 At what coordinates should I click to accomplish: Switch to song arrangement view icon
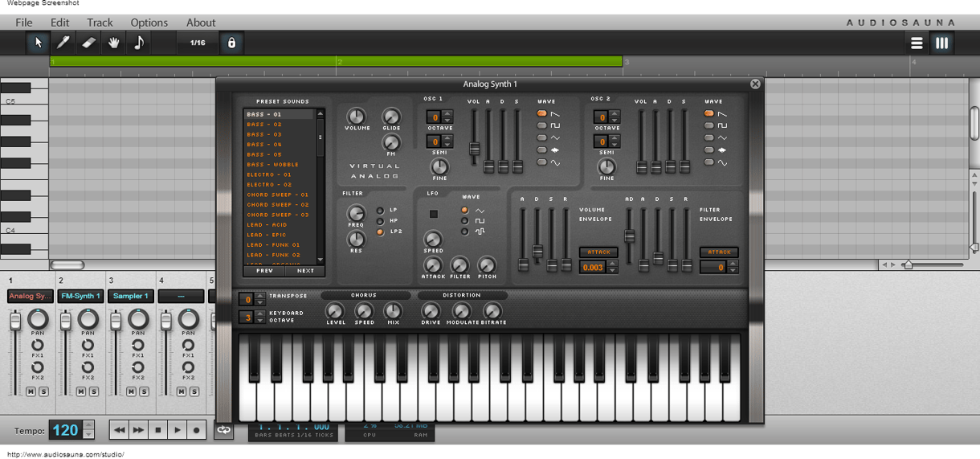pos(917,43)
